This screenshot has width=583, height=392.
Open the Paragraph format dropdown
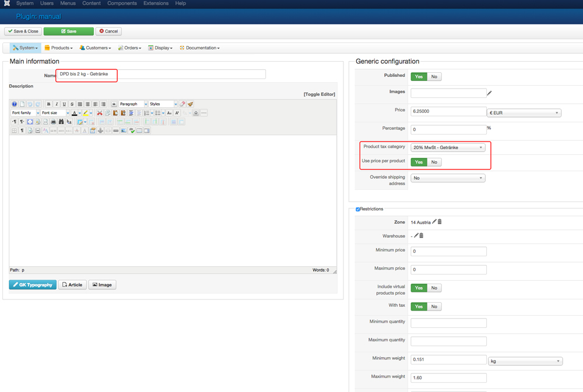[134, 104]
